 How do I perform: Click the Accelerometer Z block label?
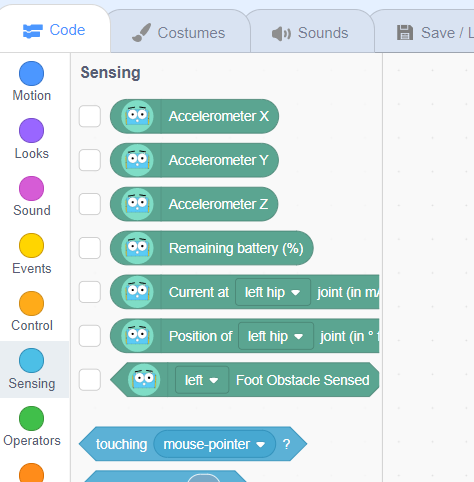(218, 204)
